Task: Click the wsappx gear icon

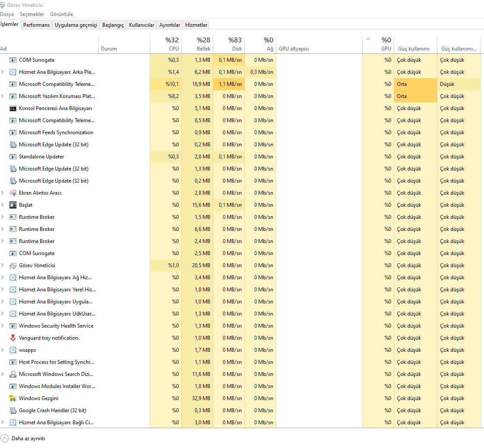Action: pyautogui.click(x=13, y=350)
